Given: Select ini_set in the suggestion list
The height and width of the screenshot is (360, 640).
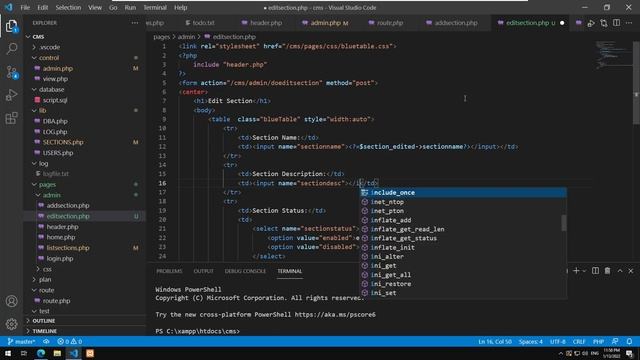Looking at the screenshot, I should [x=462, y=293].
